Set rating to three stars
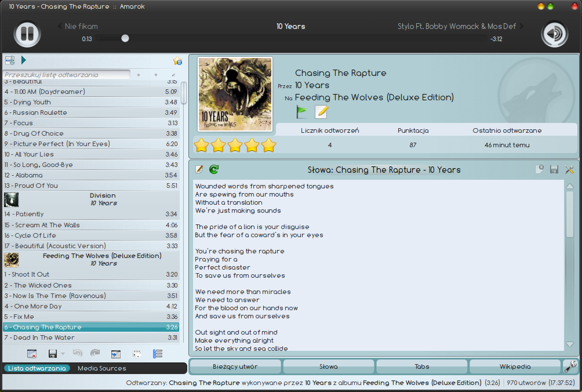Image resolution: width=582 pixels, height=392 pixels. point(235,145)
